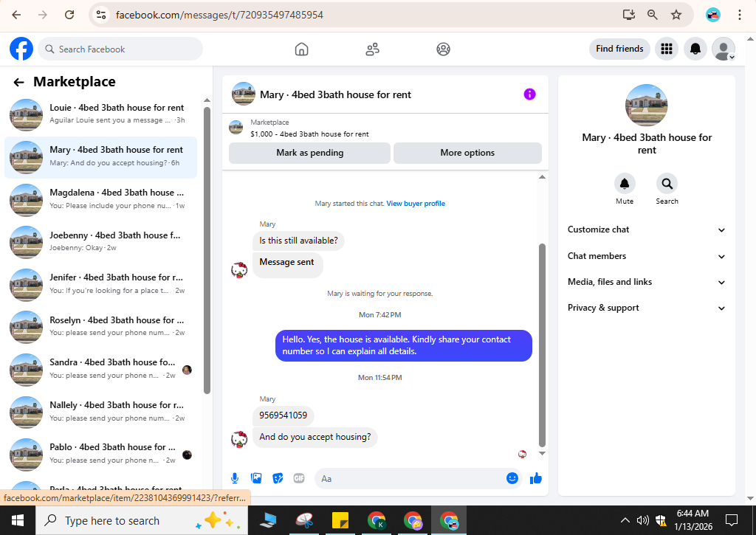The image size is (756, 535).
Task: Open the Jenifer conversation
Action: (x=100, y=284)
